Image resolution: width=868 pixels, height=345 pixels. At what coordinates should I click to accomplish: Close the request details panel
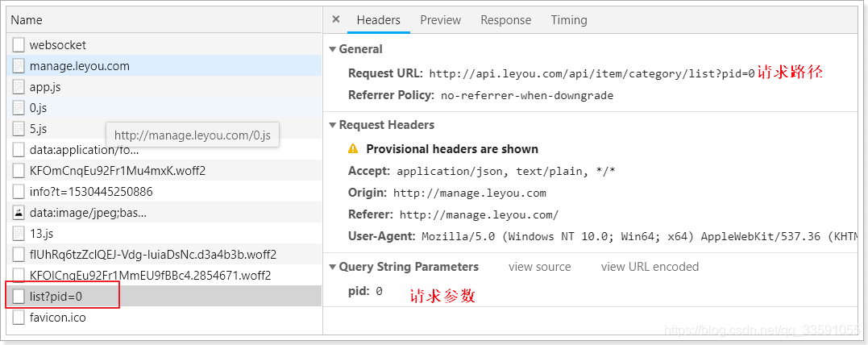(336, 19)
